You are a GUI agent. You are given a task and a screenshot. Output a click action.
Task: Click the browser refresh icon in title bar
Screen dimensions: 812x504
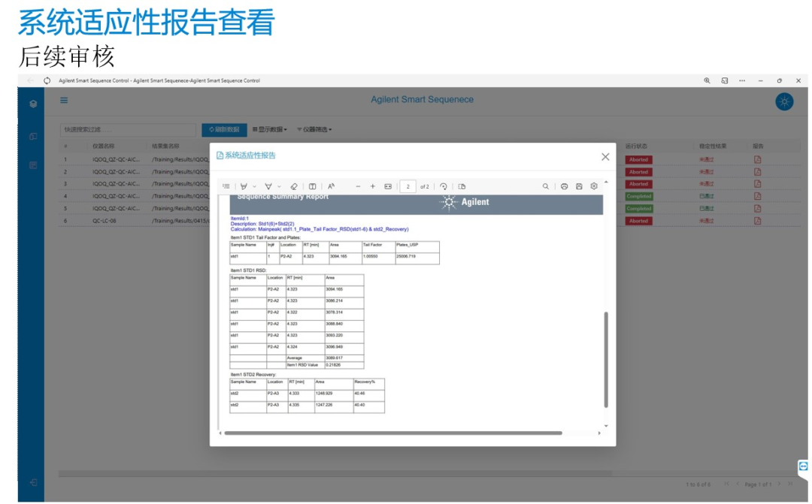(x=47, y=80)
